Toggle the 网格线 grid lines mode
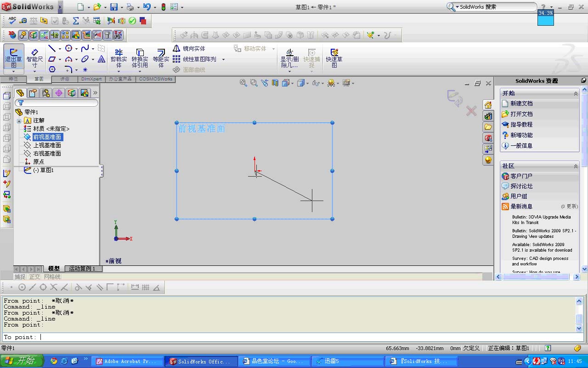The width and height of the screenshot is (588, 368). tap(52, 277)
